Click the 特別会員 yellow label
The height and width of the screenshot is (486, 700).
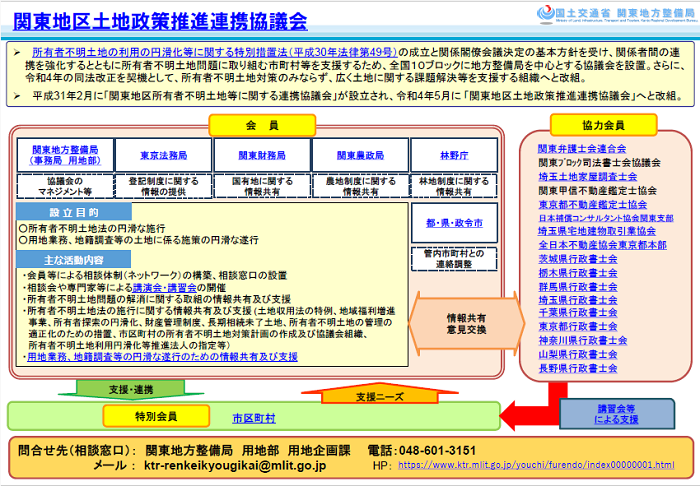tap(156, 416)
